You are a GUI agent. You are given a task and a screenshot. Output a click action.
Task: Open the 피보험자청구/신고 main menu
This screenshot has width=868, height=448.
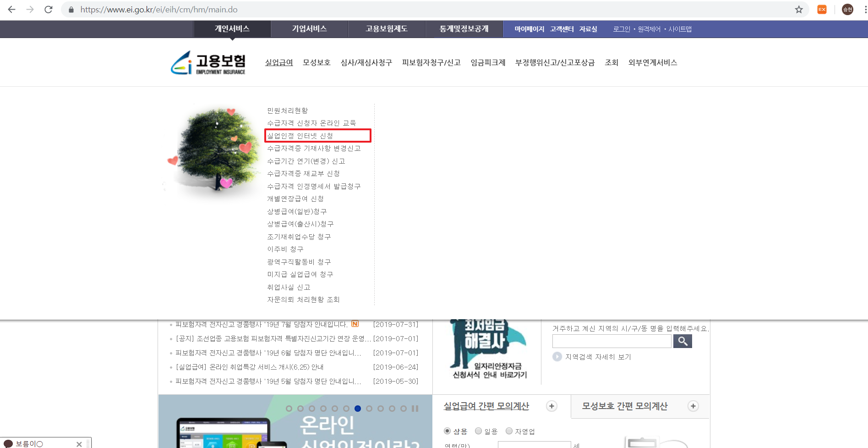coord(431,62)
